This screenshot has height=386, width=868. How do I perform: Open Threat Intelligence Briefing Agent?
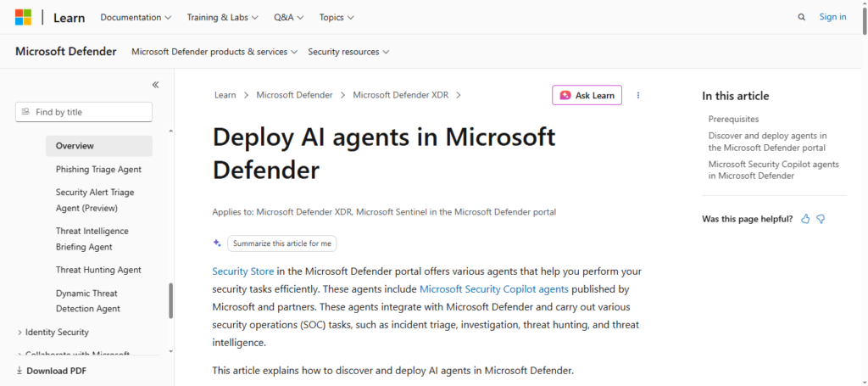pyautogui.click(x=92, y=238)
